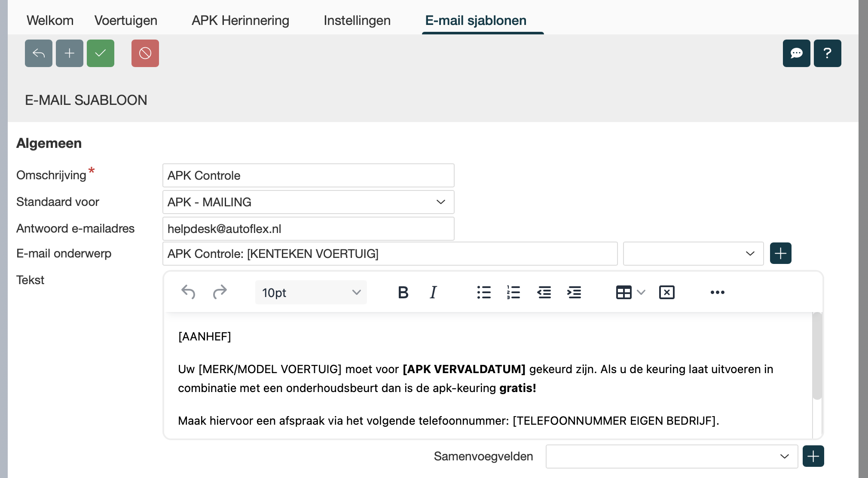The width and height of the screenshot is (868, 478).
Task: Click the Antwoord e-mailadres input field
Action: click(x=308, y=229)
